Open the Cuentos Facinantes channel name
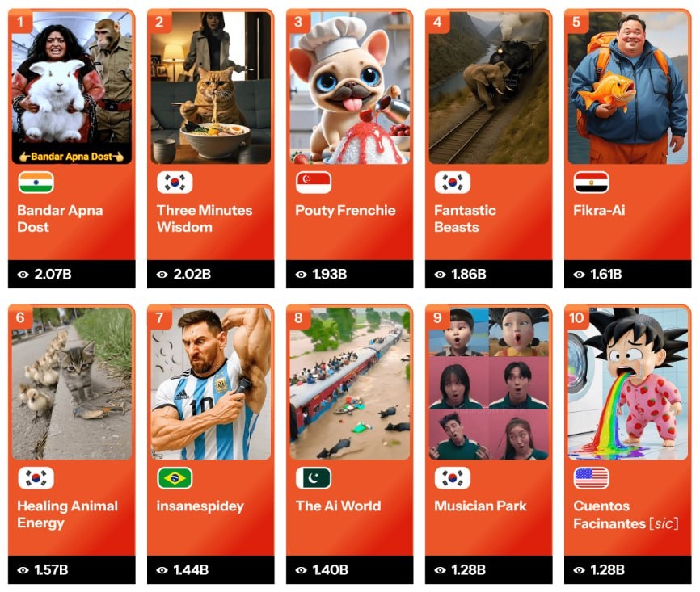Screen dimensions: 700x592 [x=626, y=514]
